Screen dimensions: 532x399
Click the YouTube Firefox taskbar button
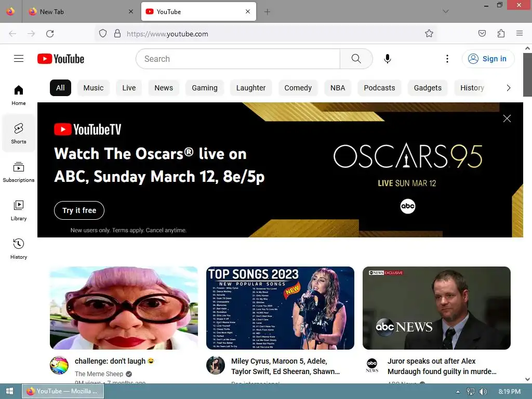(x=63, y=391)
